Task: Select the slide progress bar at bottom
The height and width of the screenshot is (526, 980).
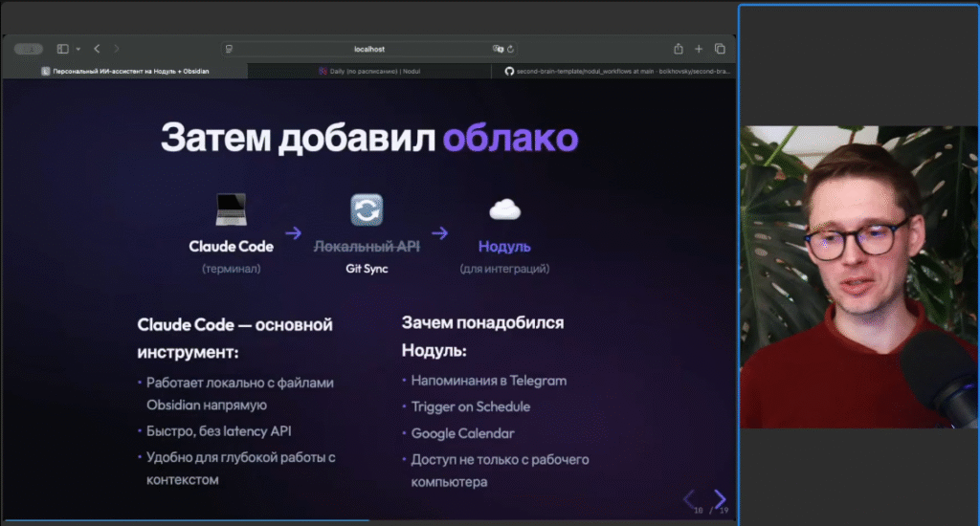Action: [369, 519]
